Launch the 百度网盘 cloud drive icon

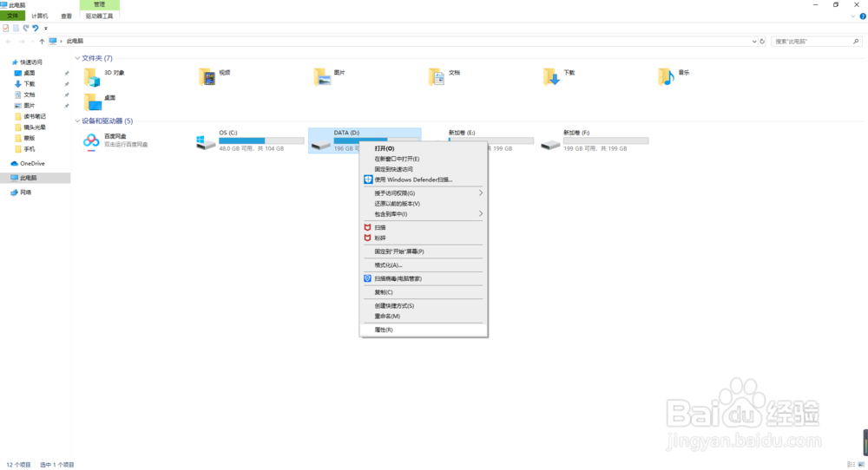(91, 141)
